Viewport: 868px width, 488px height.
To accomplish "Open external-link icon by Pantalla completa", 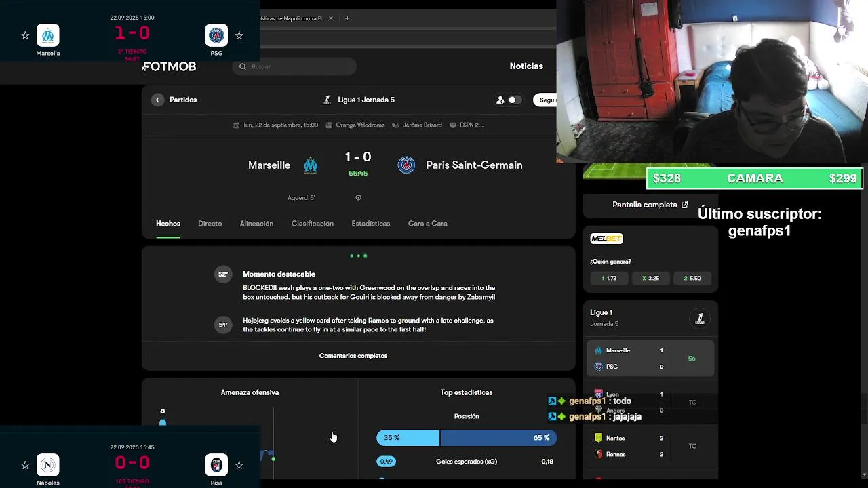I will 685,205.
